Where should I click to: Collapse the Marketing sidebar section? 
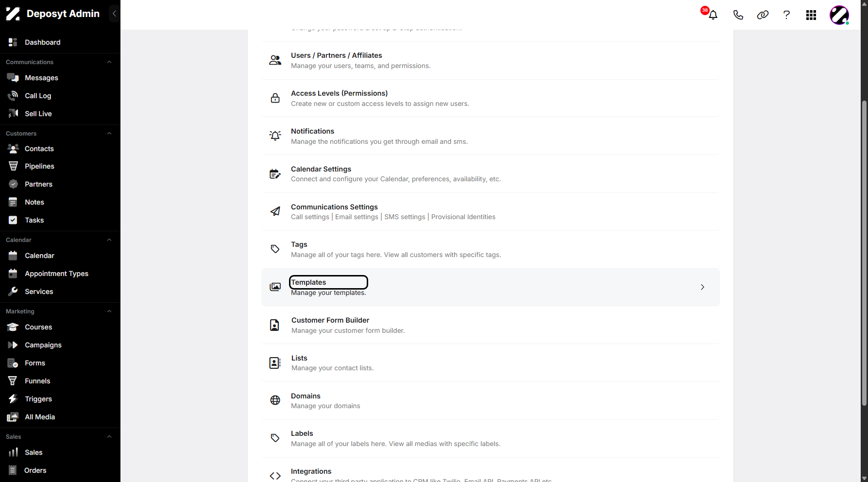pos(109,311)
